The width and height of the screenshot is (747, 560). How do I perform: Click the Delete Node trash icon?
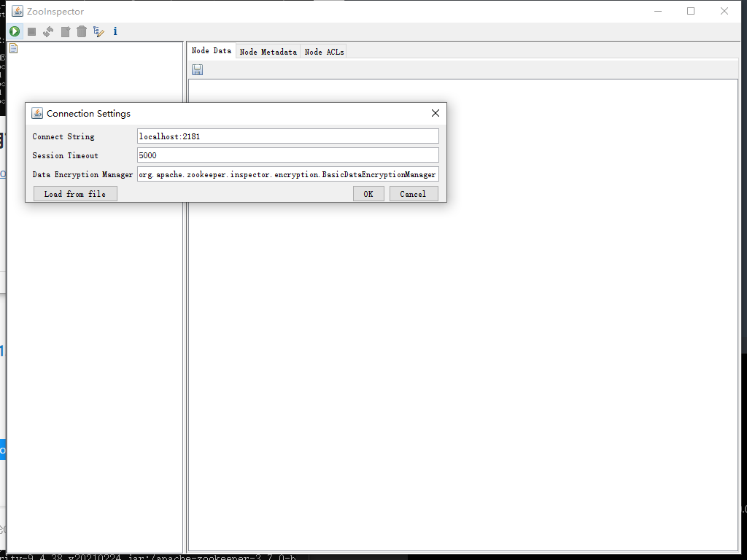[82, 31]
